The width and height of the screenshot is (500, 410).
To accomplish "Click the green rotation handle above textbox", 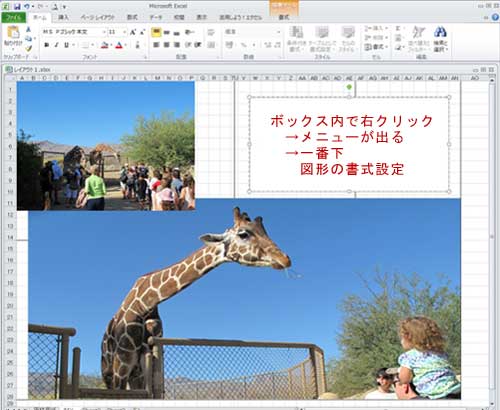I will pos(349,87).
